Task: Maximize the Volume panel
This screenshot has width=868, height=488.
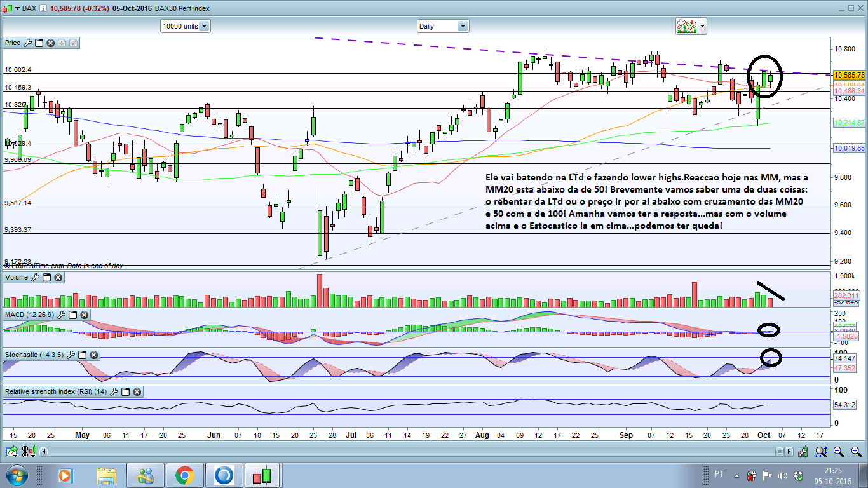Action: (x=47, y=278)
